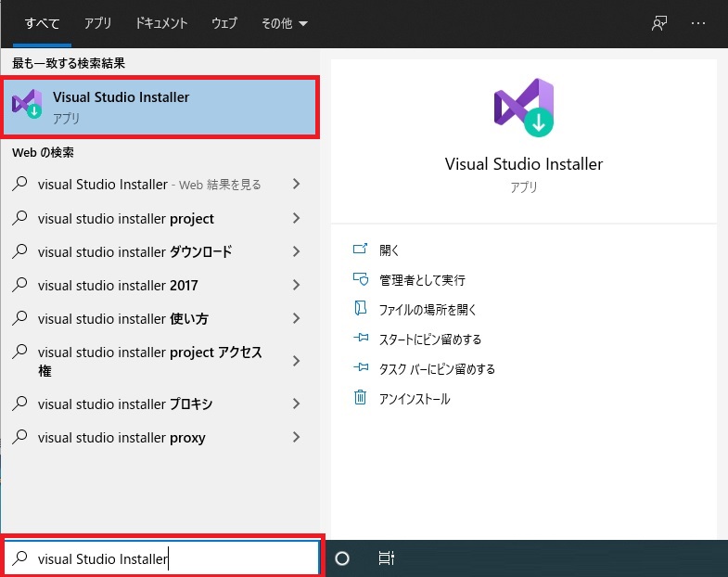Switch to the ウェブ tab
728x577 pixels.
coord(224,23)
